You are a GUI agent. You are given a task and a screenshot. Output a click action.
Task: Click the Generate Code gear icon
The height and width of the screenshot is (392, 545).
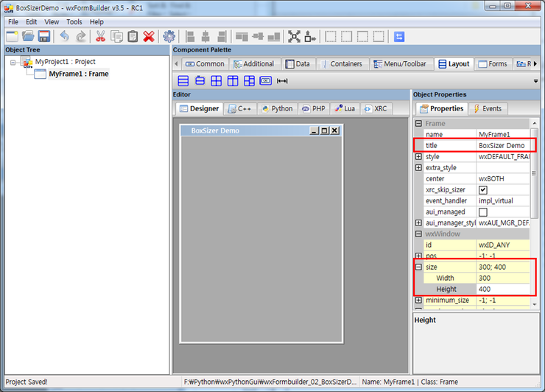(169, 36)
